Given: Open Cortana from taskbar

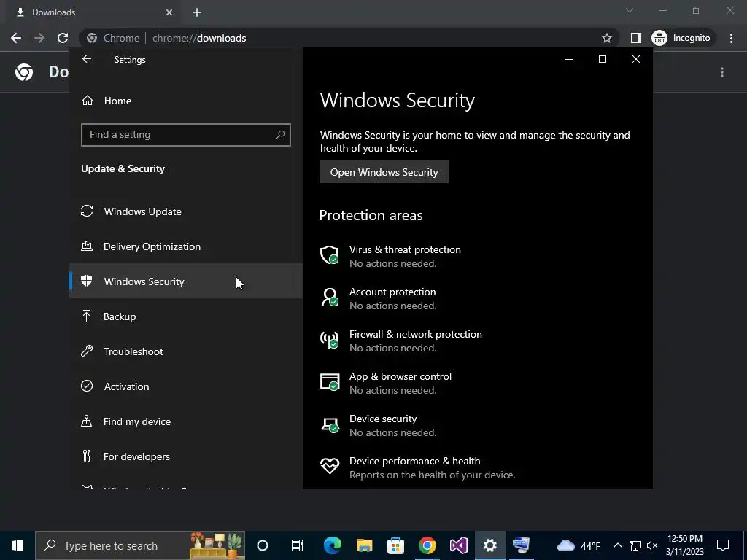Looking at the screenshot, I should pyautogui.click(x=263, y=545).
